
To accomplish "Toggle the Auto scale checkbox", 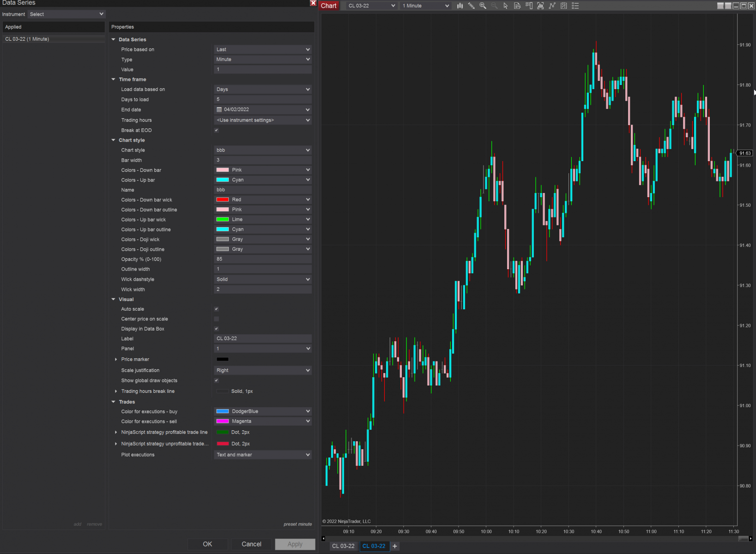I will point(217,309).
